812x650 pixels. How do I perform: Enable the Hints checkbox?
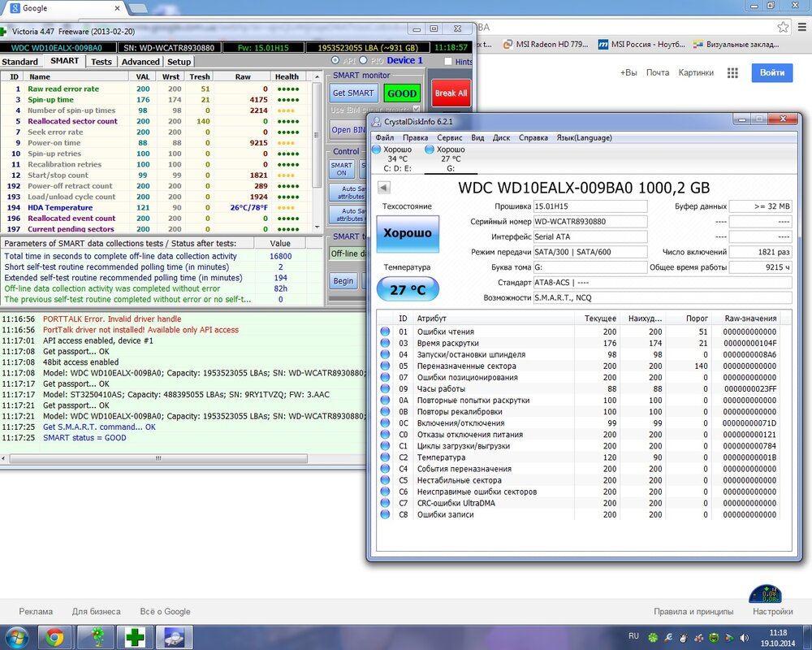click(x=448, y=62)
